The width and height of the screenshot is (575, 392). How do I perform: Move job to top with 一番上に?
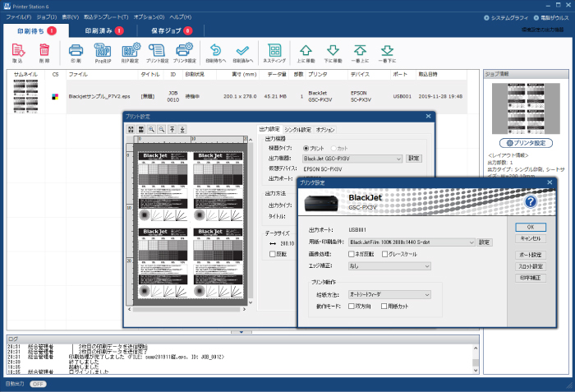[x=360, y=53]
